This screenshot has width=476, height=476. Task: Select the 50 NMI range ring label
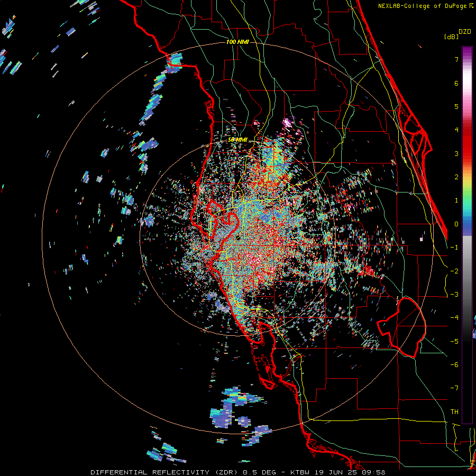pos(237,140)
